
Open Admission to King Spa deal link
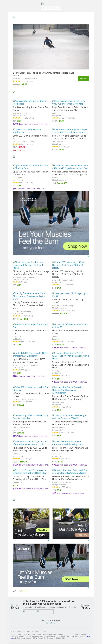click(x=30, y=102)
